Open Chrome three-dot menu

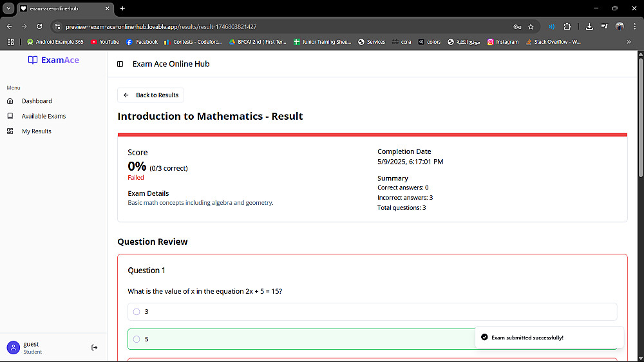coord(635,26)
